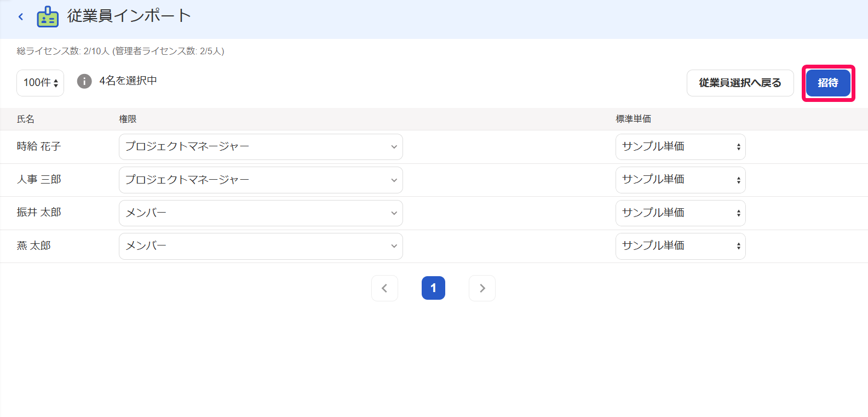This screenshot has width=868, height=417.
Task: Open 権限 dropdown for 振井 太郎
Action: 261,213
